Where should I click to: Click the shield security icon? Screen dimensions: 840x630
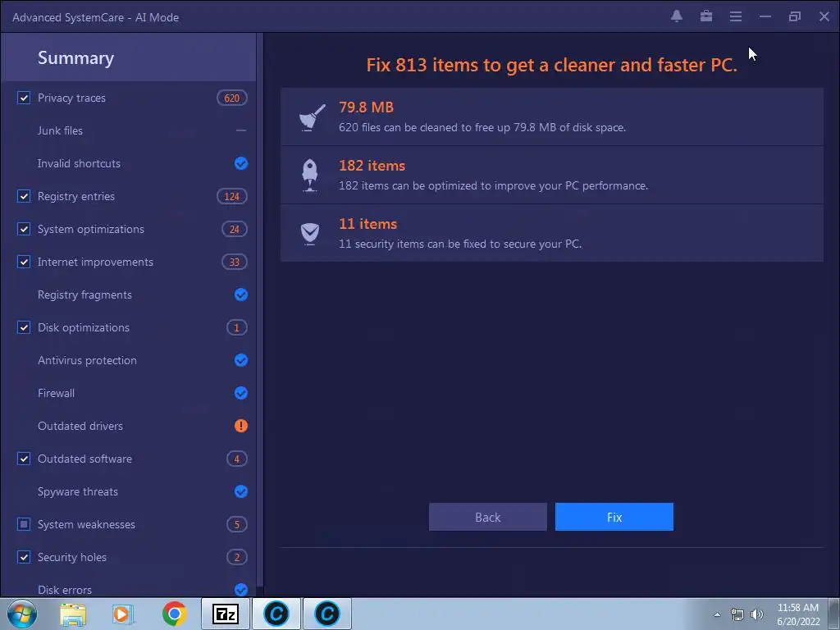point(309,234)
